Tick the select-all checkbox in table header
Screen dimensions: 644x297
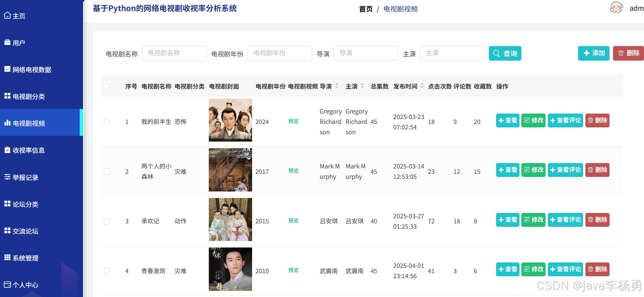coord(107,87)
